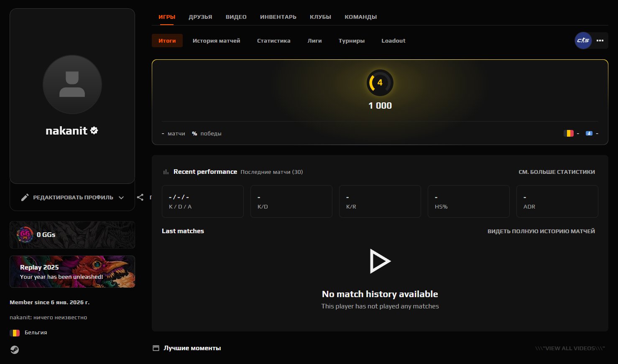Click the verified badge next to nakanit
Image resolution: width=618 pixels, height=364 pixels.
[x=94, y=131]
